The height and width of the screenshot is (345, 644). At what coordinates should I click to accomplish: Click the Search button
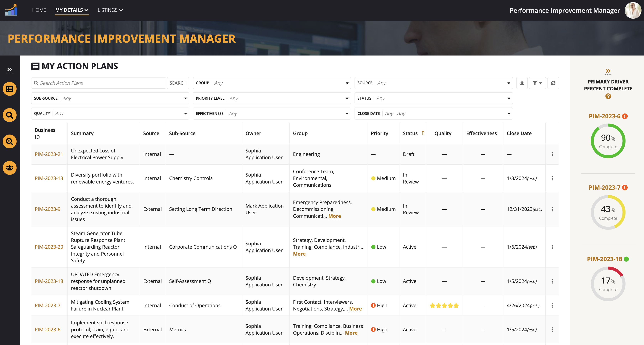[178, 83]
